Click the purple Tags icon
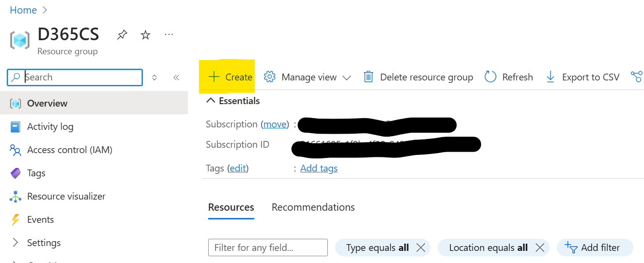 click(x=15, y=173)
